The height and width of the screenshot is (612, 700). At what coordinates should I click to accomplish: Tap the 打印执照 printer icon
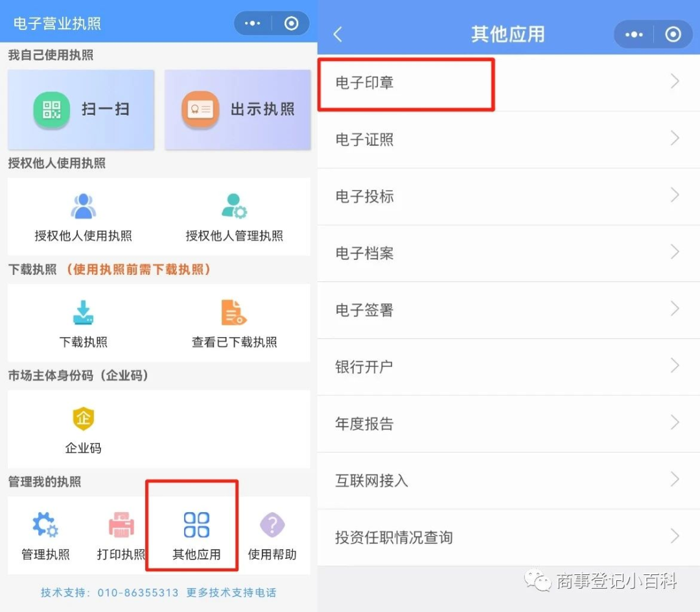point(121,525)
